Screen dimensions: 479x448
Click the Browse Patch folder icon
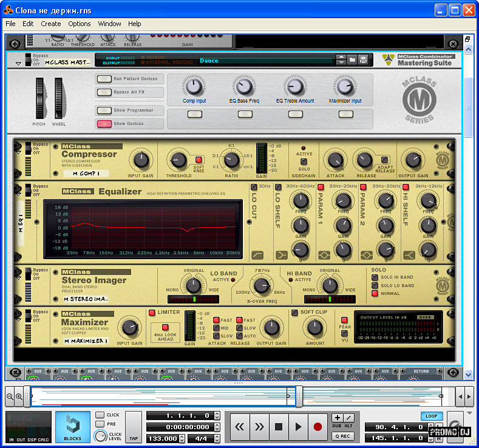[x=352, y=60]
